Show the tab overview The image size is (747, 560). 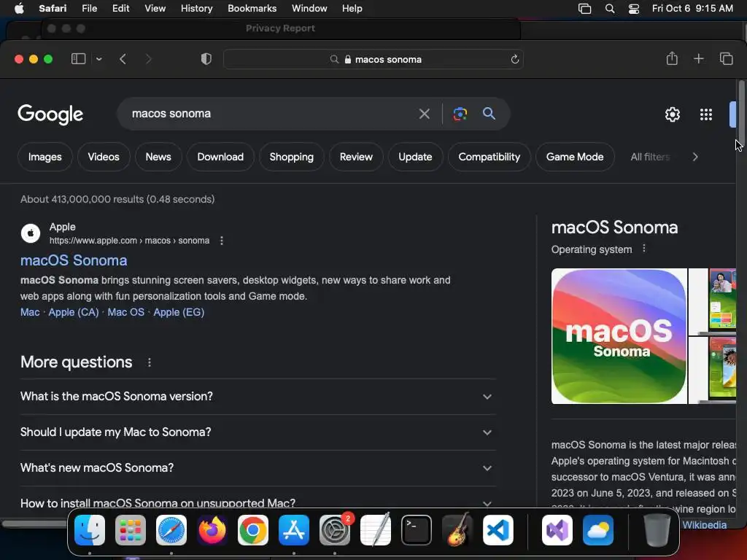(x=726, y=58)
